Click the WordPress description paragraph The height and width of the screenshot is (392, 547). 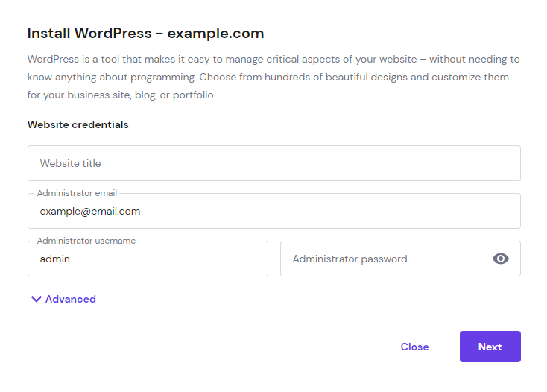tap(273, 77)
